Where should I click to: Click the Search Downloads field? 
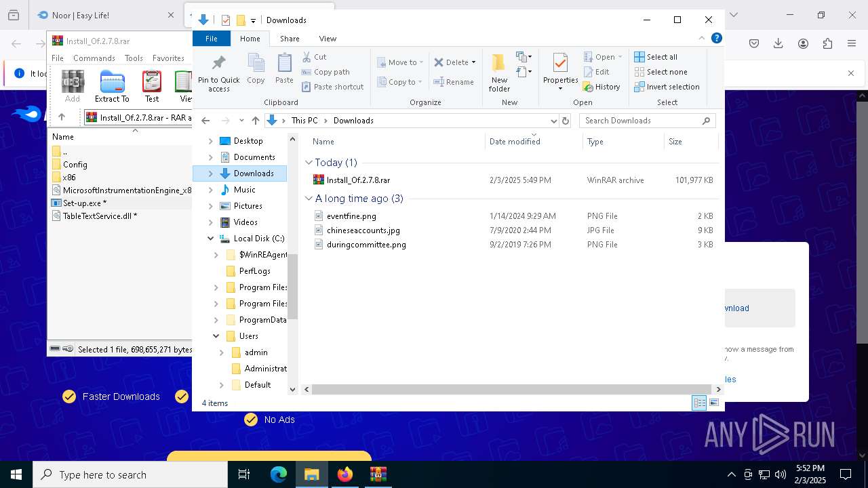click(647, 121)
